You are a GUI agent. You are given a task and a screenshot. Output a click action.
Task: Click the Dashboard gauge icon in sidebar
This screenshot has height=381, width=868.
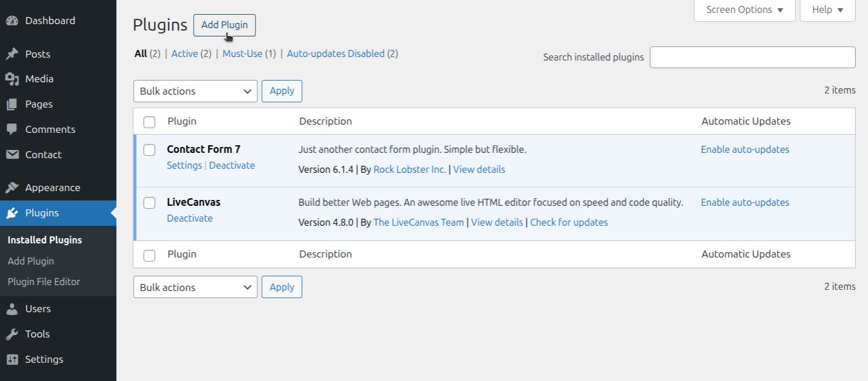tap(12, 21)
